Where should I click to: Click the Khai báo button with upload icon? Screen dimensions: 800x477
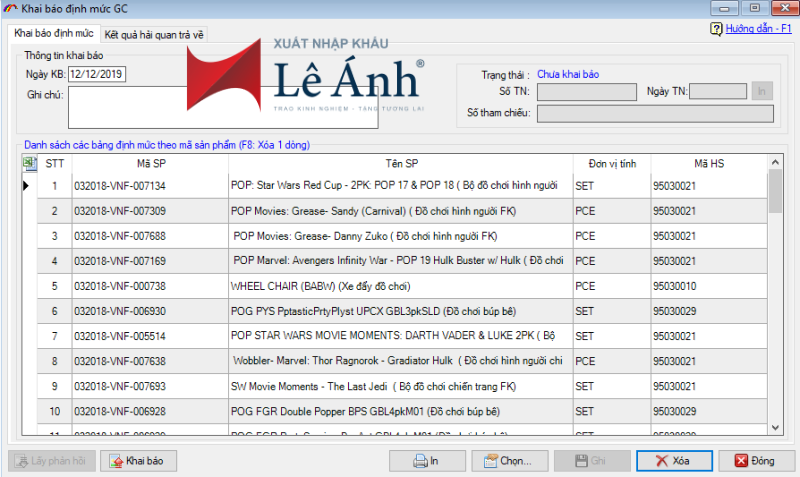pos(138,461)
